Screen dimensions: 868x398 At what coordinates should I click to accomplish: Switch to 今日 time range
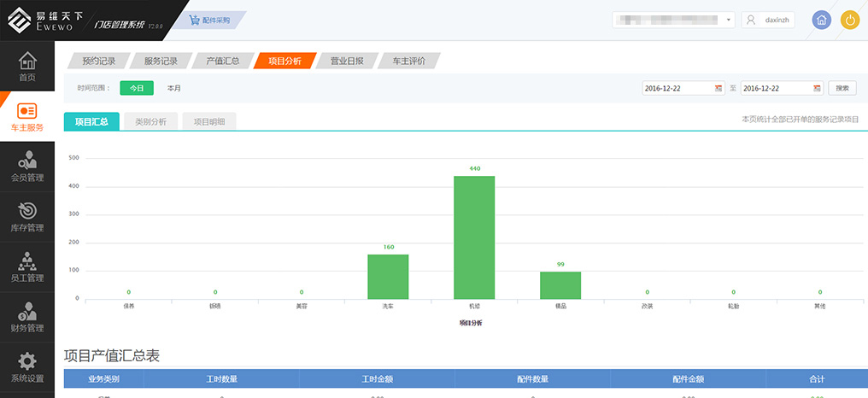[x=137, y=88]
